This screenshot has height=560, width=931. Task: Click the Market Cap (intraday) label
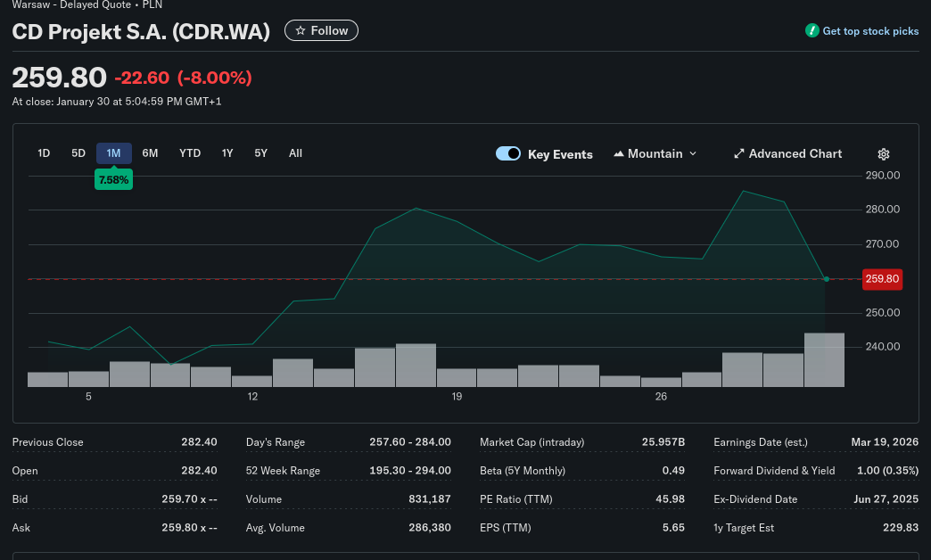(x=532, y=441)
